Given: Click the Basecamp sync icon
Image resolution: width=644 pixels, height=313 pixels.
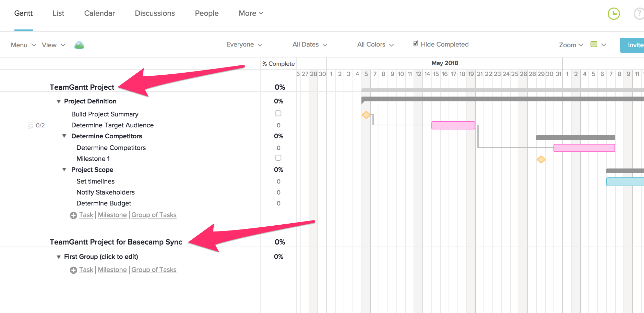Looking at the screenshot, I should pos(79,45).
